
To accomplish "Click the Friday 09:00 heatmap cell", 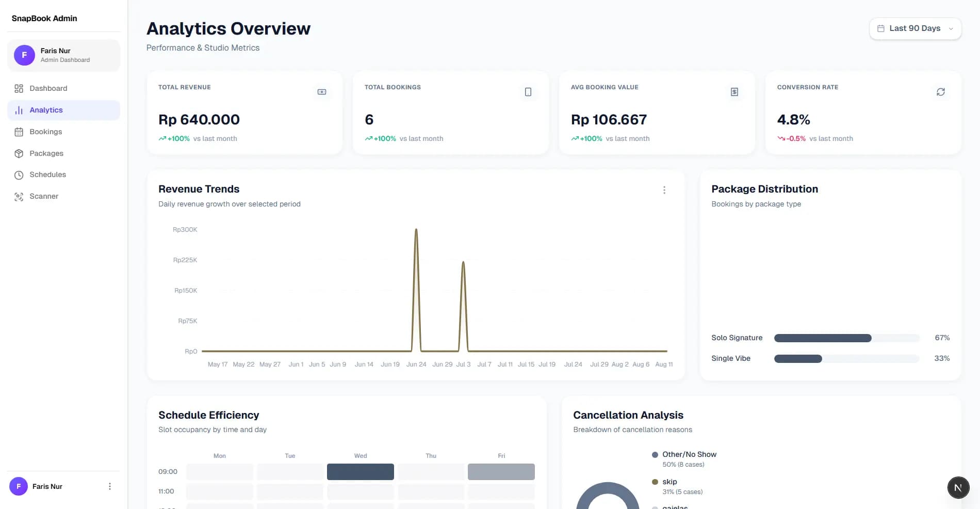I will coord(501,472).
